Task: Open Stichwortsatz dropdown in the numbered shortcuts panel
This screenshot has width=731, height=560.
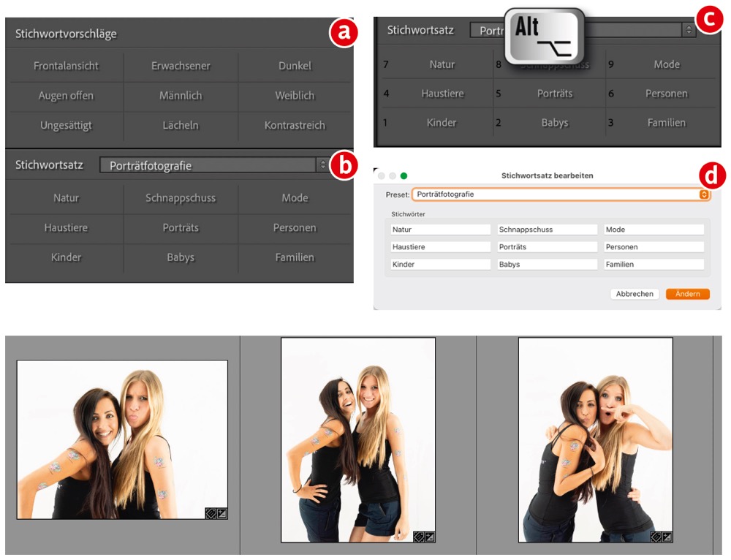Action: [x=582, y=30]
